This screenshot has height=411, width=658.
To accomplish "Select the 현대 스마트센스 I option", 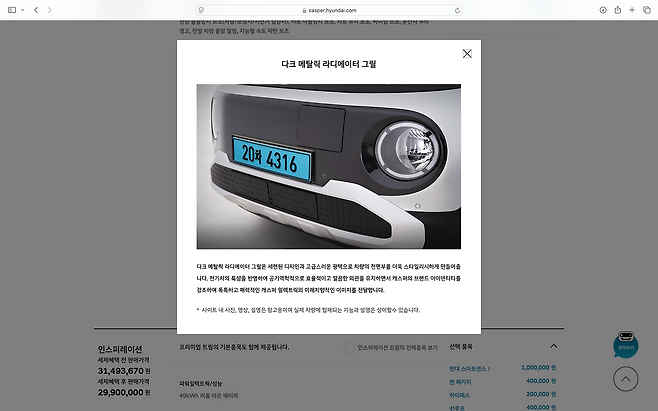I will tap(473, 367).
